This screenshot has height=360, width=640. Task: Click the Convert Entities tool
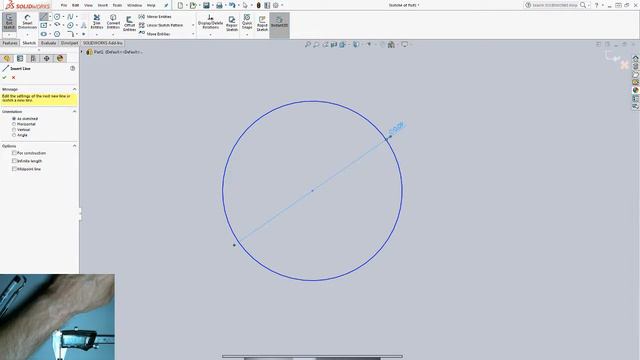[113, 22]
